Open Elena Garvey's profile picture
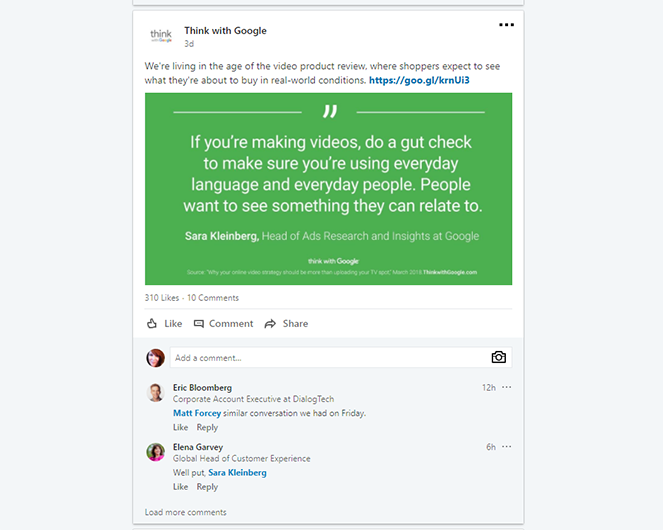 (x=156, y=452)
